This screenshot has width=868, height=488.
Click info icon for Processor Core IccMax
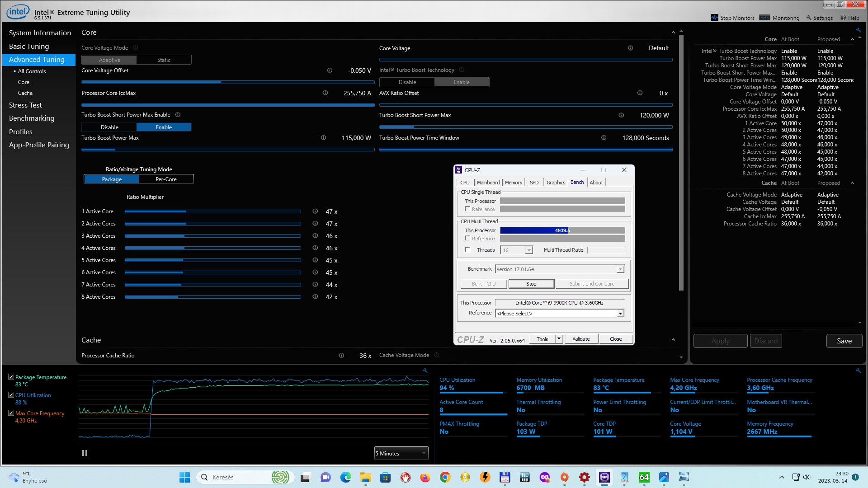[325, 93]
